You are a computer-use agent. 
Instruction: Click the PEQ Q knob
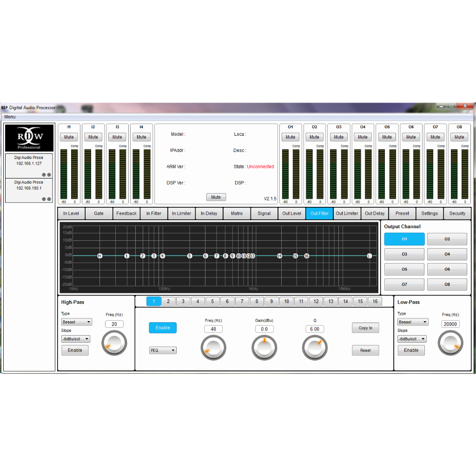[315, 348]
